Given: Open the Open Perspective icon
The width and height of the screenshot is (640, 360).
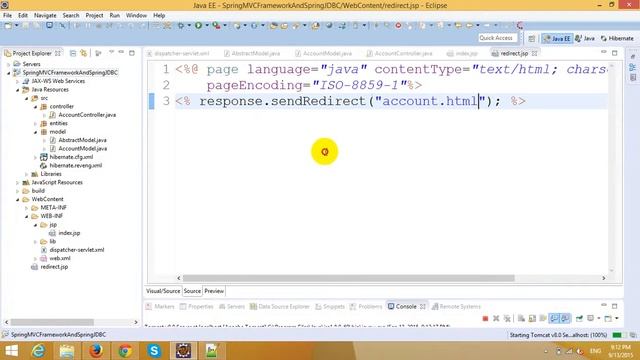Looking at the screenshot, I should pyautogui.click(x=531, y=38).
